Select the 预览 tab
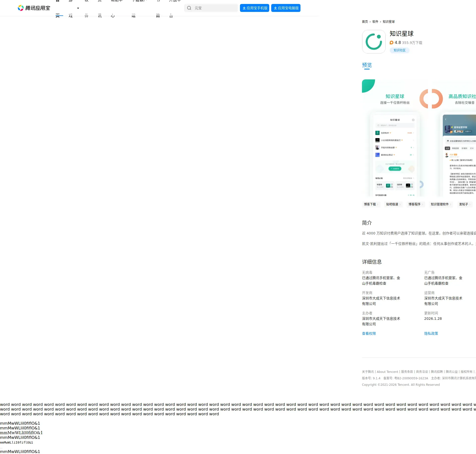This screenshot has height=454, width=476. coord(367,65)
